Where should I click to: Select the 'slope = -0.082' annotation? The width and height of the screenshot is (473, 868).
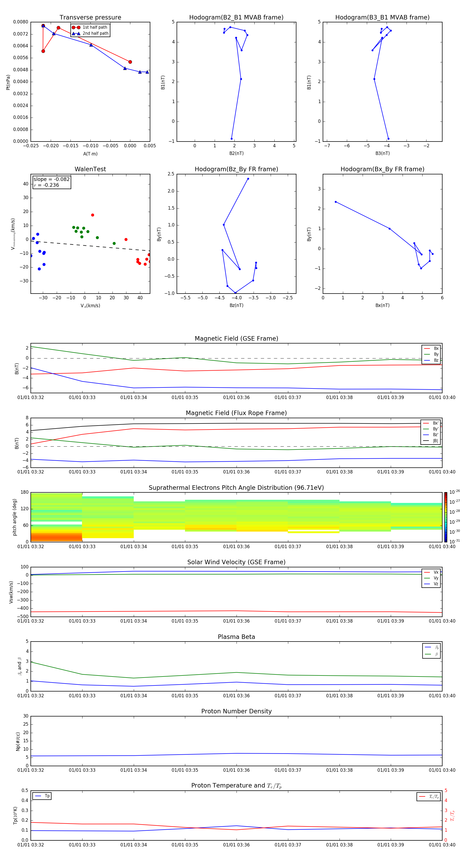tap(52, 179)
